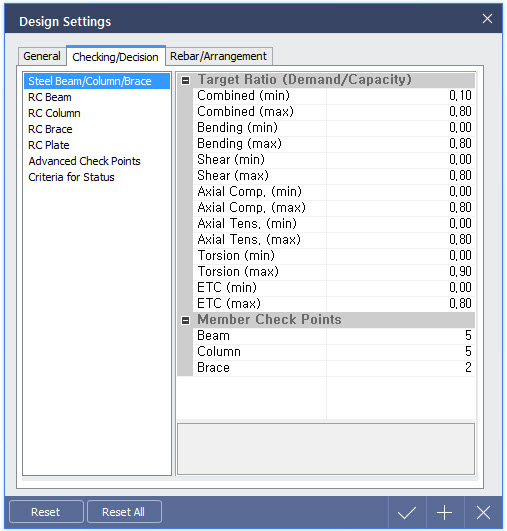The height and width of the screenshot is (531, 507).
Task: Edit Column check points value
Action: click(401, 352)
